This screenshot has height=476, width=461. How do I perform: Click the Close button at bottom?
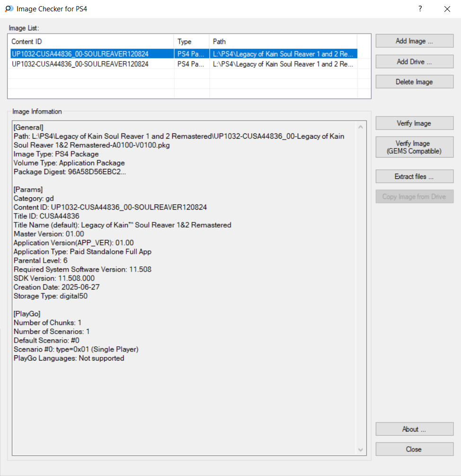(414, 449)
